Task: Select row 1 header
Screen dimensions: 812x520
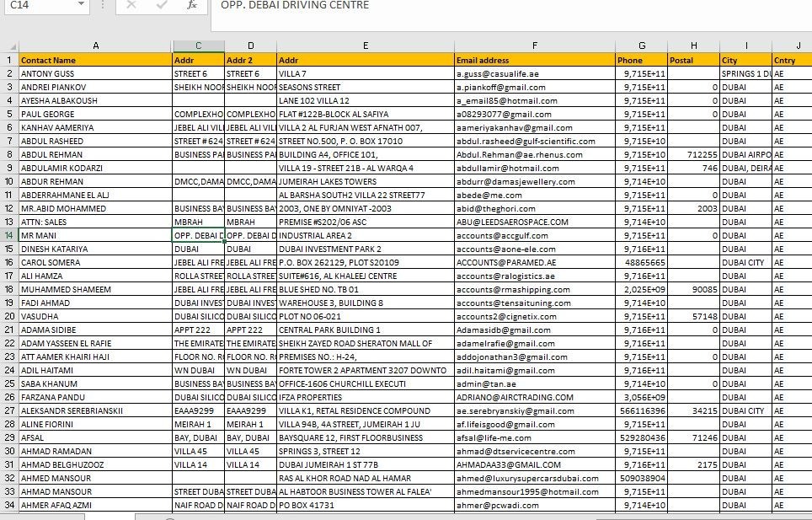Action: pyautogui.click(x=9, y=60)
